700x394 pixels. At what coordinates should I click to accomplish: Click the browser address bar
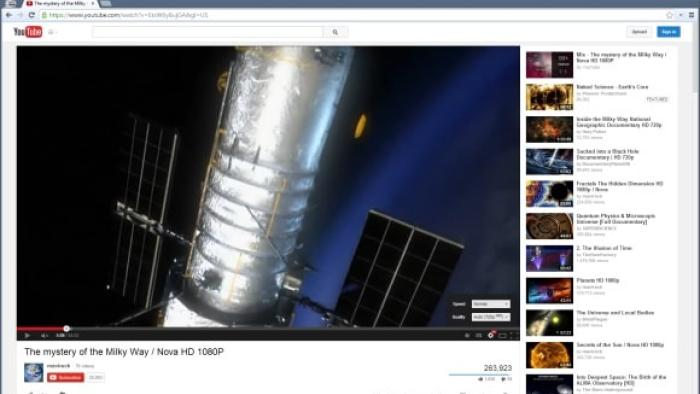tap(353, 15)
